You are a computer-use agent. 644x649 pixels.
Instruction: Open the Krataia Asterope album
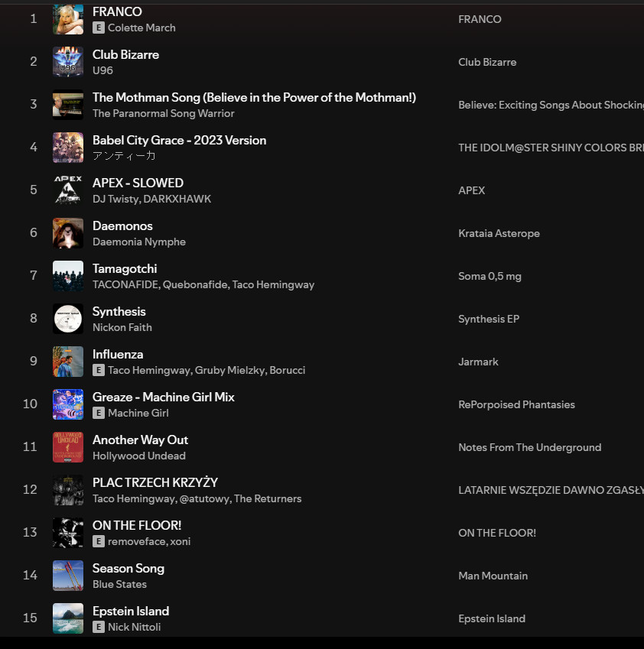coord(499,233)
